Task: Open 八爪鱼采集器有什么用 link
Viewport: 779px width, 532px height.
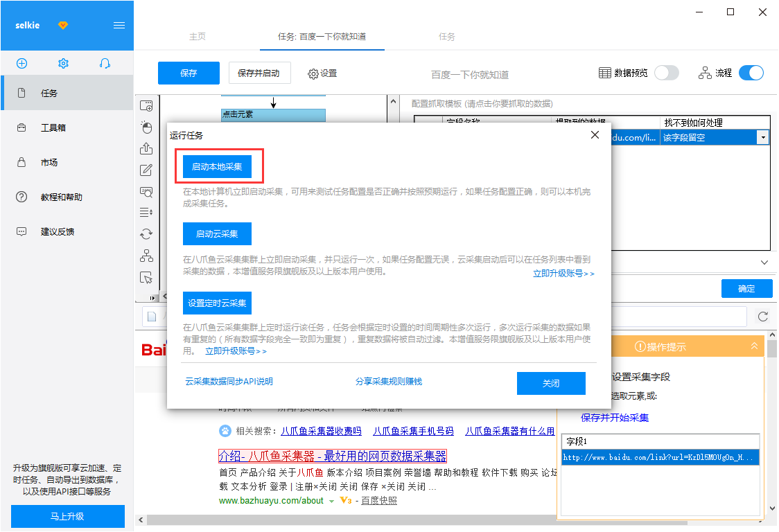Action: coord(509,431)
